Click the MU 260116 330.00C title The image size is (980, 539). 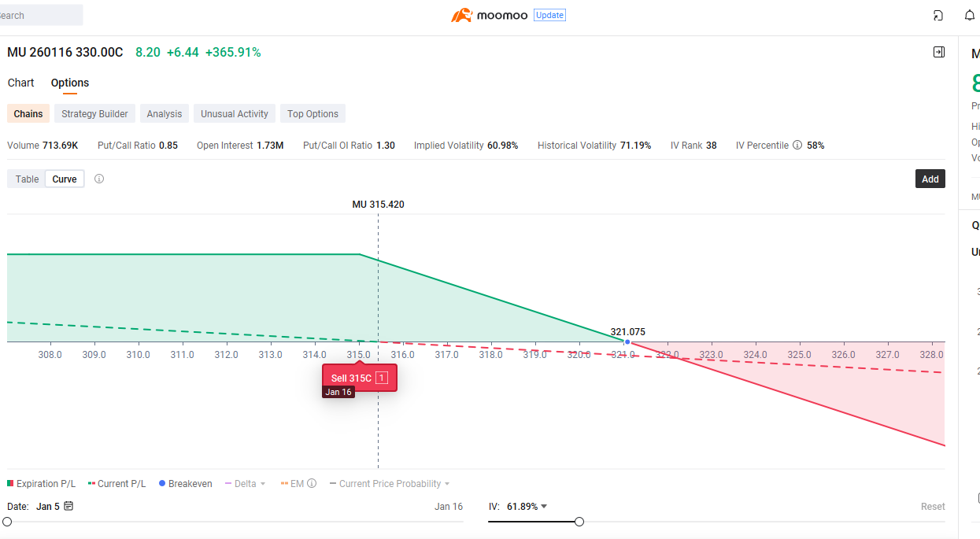(65, 52)
